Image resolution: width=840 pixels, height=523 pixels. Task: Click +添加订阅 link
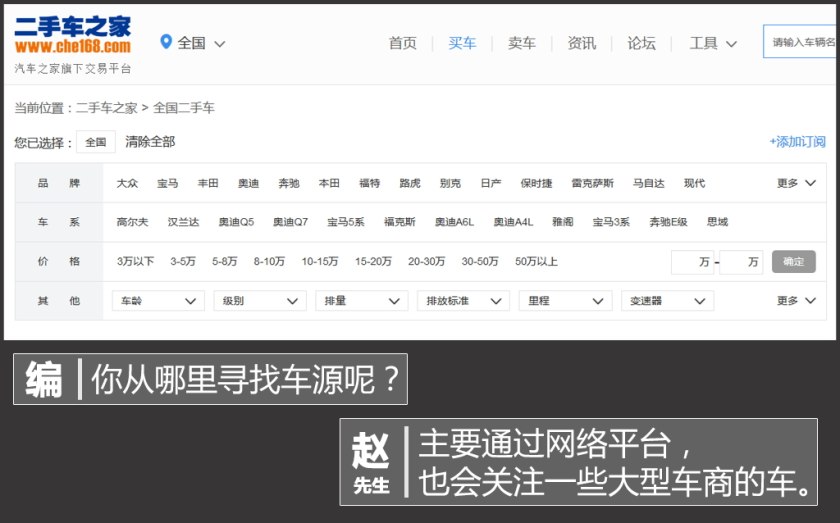pos(797,141)
